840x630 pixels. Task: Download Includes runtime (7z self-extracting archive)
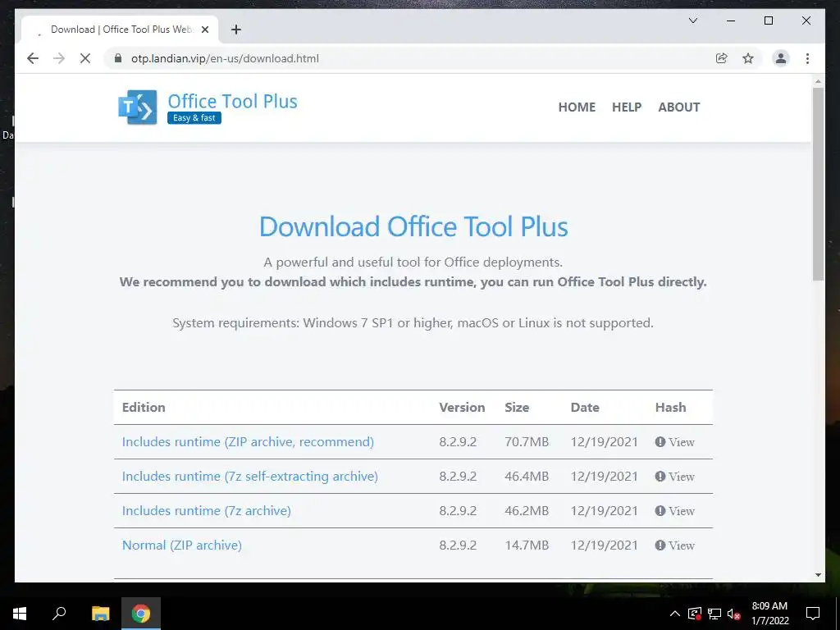point(249,477)
